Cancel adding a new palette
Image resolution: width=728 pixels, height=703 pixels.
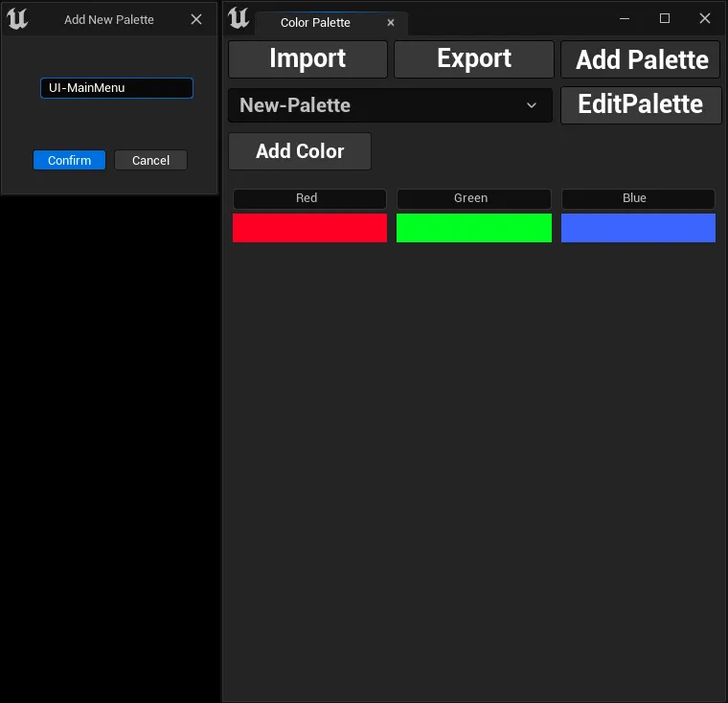coord(151,160)
